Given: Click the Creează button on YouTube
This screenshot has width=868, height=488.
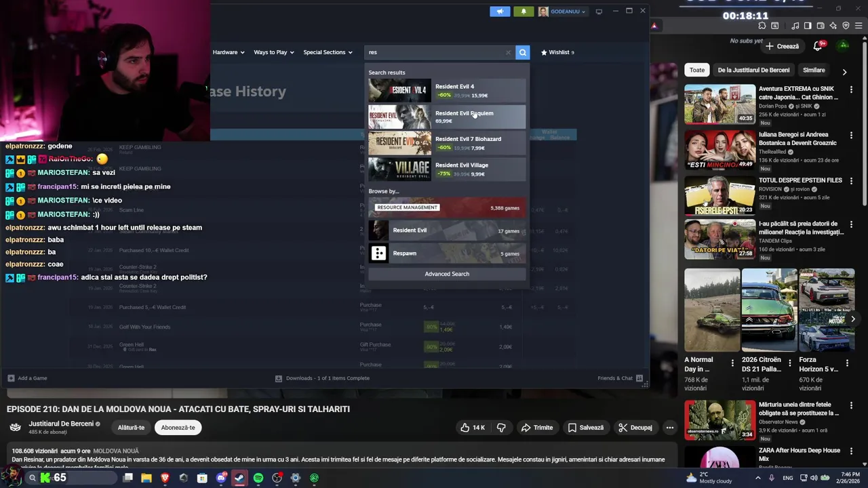Looking at the screenshot, I should coord(782,46).
